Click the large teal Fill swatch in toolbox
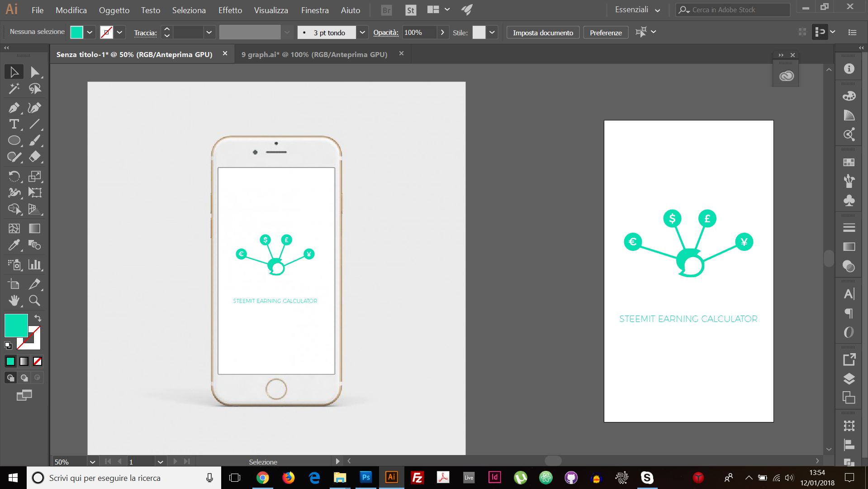 16,325
